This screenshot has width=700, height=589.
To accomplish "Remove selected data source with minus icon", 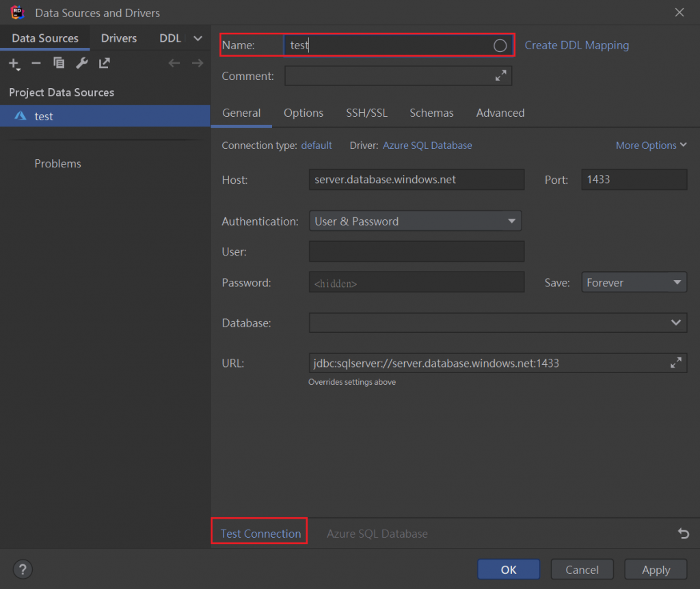I will tap(36, 64).
